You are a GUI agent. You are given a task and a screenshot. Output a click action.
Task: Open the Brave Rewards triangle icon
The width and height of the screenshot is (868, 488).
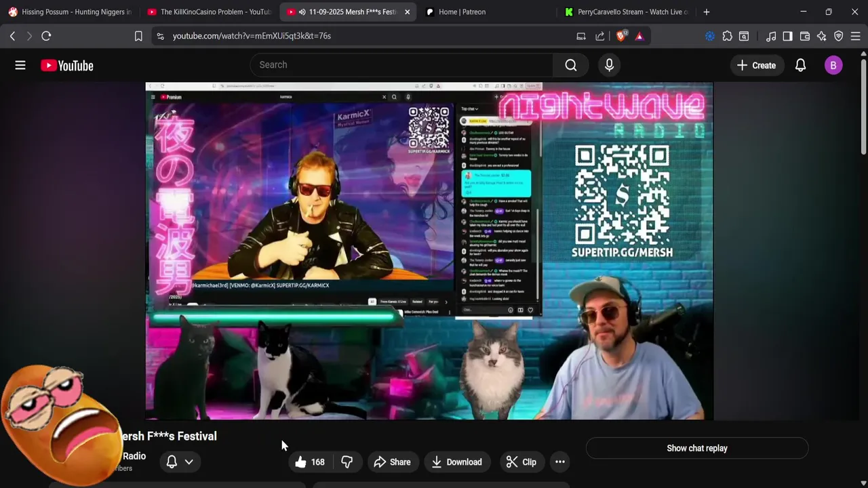[639, 36]
